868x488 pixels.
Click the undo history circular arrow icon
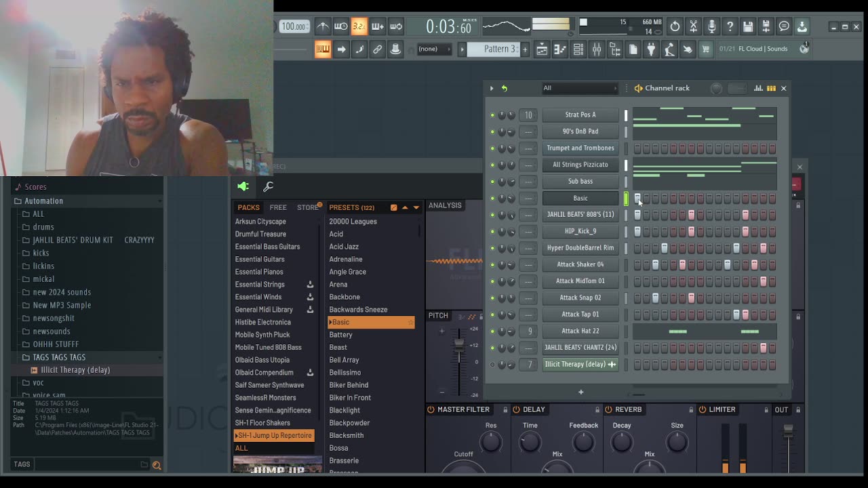(x=675, y=26)
